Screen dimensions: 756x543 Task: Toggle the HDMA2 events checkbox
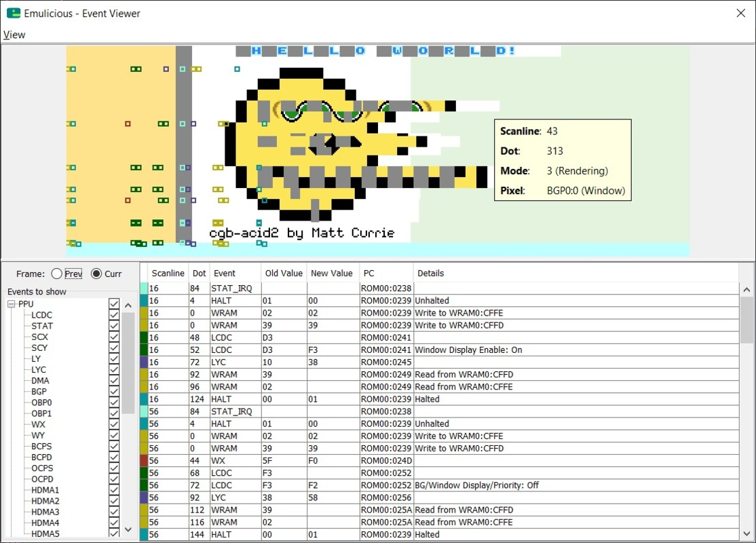[114, 501]
